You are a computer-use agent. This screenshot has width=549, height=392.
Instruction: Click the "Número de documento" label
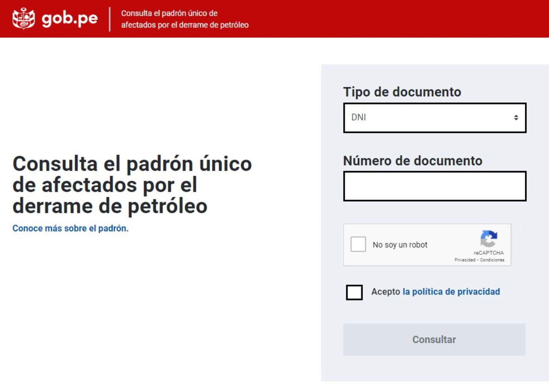(412, 161)
